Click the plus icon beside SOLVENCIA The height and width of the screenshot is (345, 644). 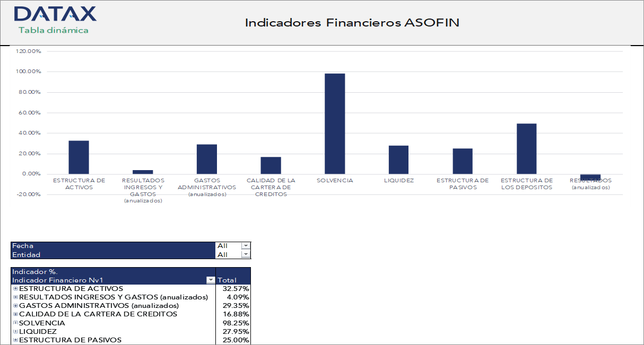15,322
